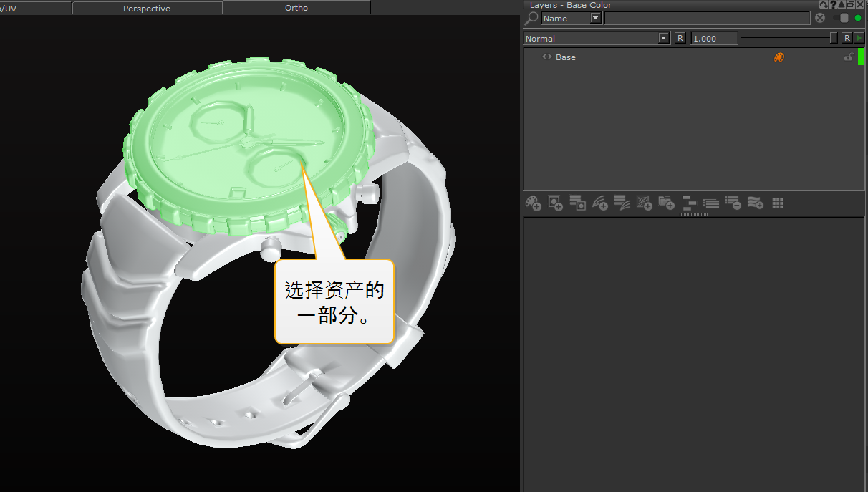Click the layer search text field
The image size is (868, 492).
707,19
